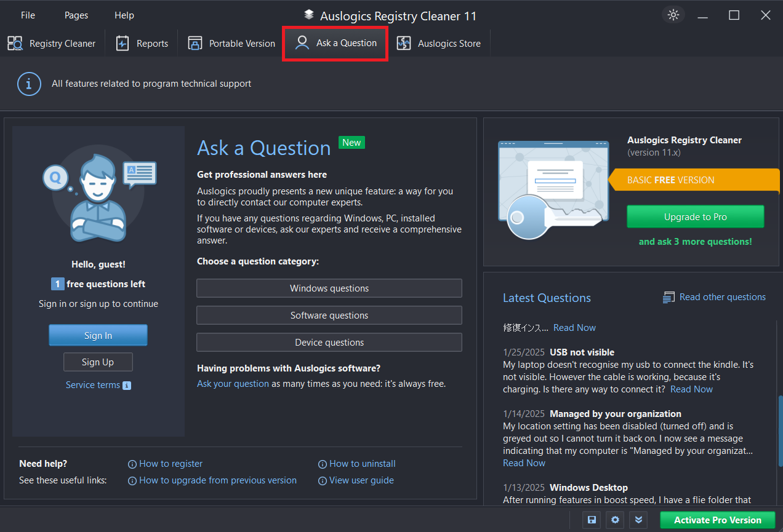Open settings with the gear icon
Image resolution: width=783 pixels, height=532 pixels.
pos(615,520)
